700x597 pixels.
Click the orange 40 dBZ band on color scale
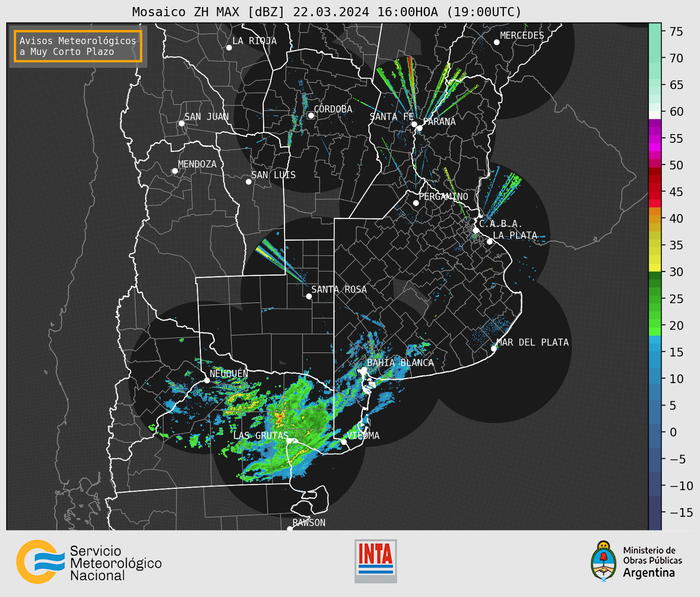[655, 219]
